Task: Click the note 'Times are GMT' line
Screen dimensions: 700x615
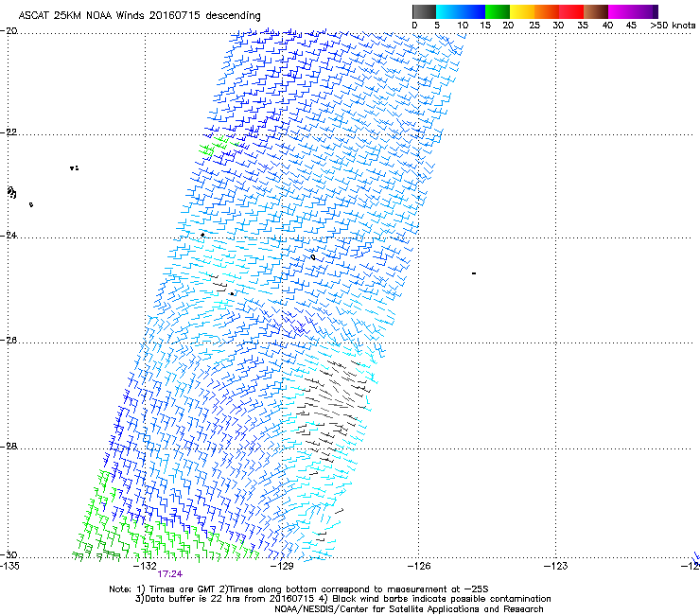Action: tap(299, 589)
